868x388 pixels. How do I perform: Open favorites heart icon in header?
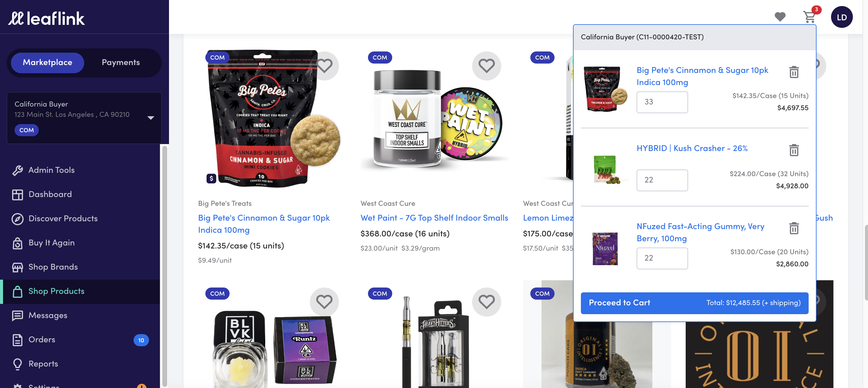tap(780, 17)
